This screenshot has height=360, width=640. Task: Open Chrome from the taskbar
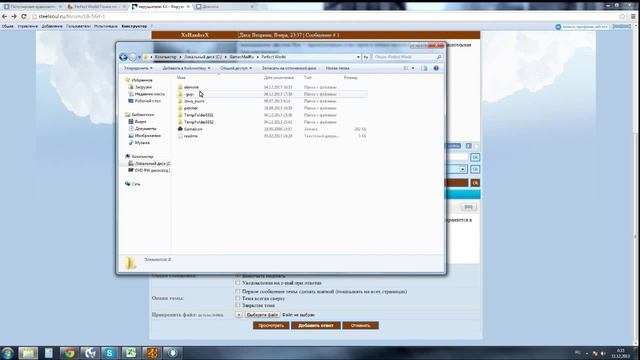[69, 353]
